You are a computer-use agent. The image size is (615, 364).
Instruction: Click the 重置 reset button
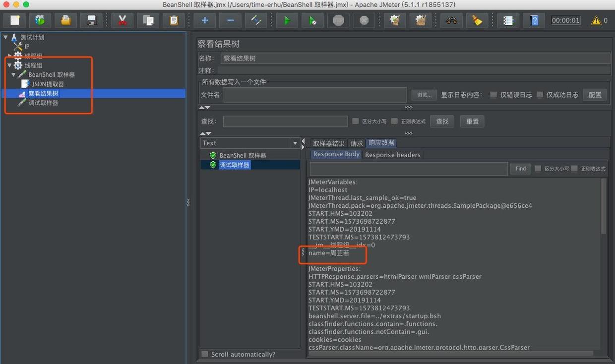[x=472, y=121]
